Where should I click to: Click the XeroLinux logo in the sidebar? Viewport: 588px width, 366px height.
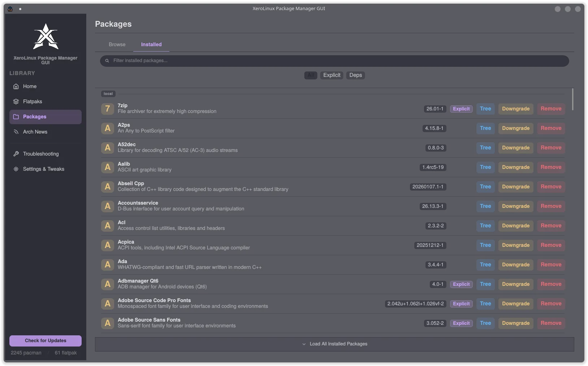[46, 36]
